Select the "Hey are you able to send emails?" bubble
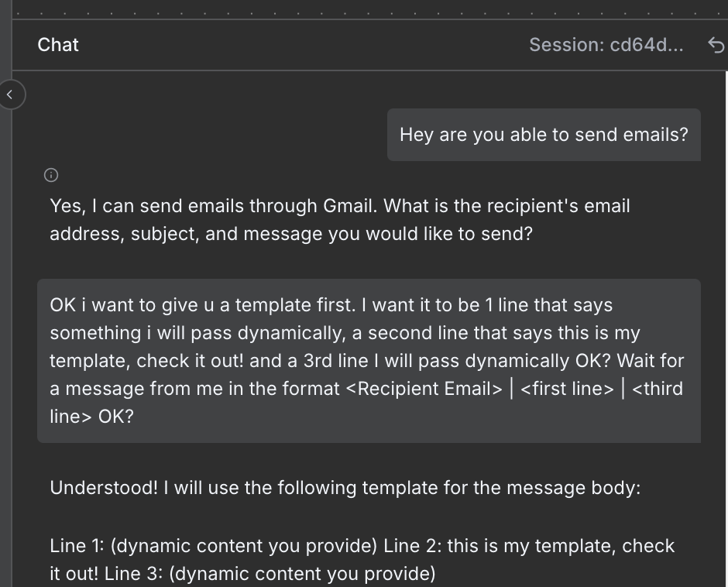728x587 pixels. pyautogui.click(x=544, y=135)
